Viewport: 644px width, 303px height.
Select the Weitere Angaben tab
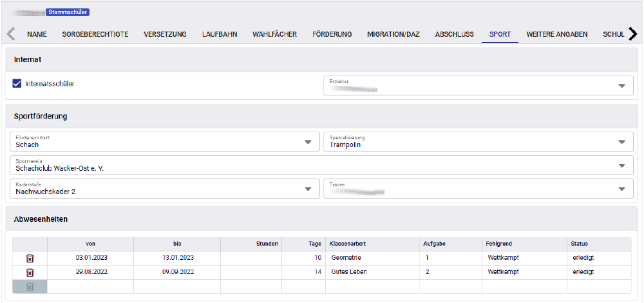(556, 34)
